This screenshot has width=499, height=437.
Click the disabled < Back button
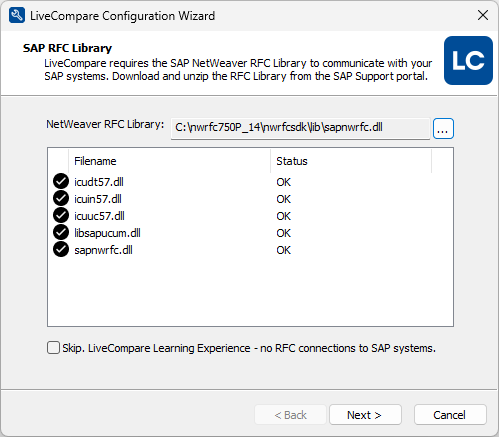pyautogui.click(x=290, y=415)
